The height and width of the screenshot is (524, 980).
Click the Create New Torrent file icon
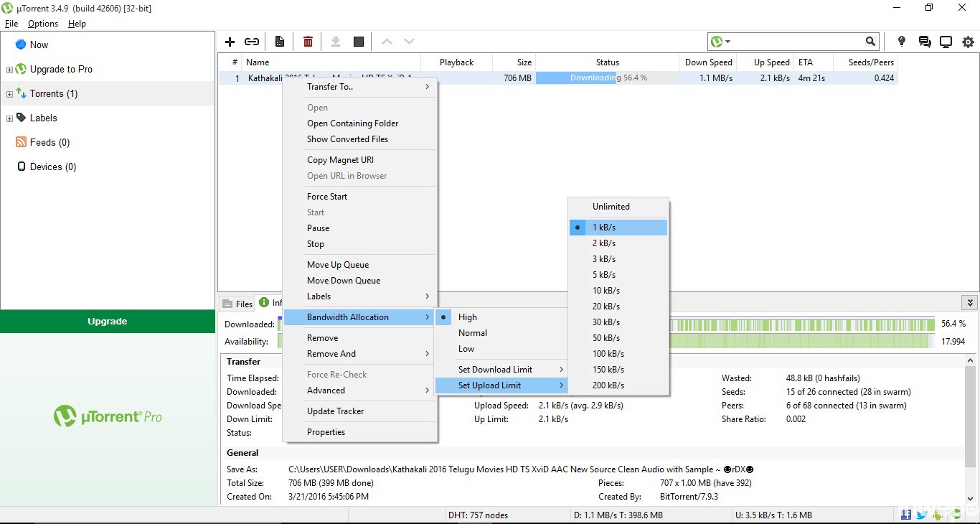tap(280, 42)
